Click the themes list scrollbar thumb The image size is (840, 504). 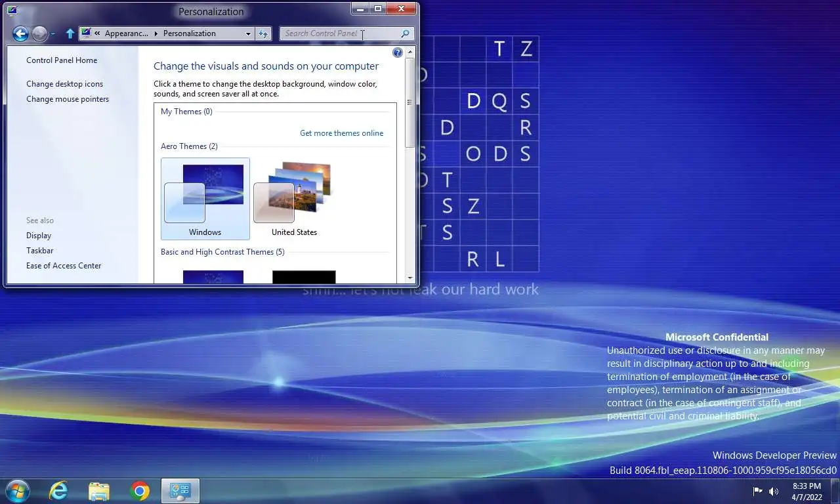point(410,102)
